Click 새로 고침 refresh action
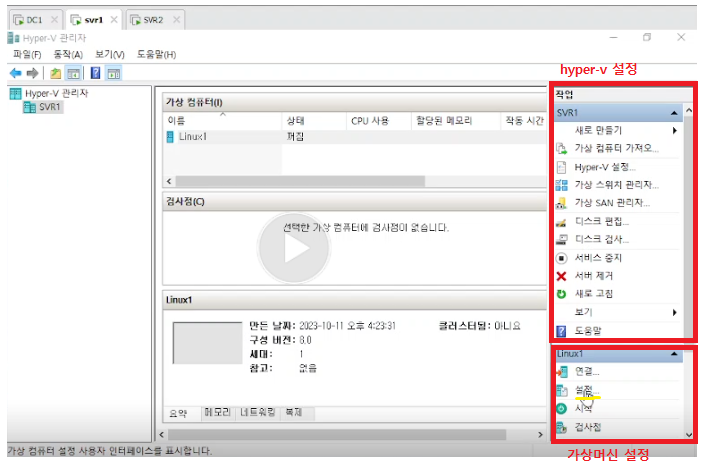Image resolution: width=703 pixels, height=473 pixels. 594,294
